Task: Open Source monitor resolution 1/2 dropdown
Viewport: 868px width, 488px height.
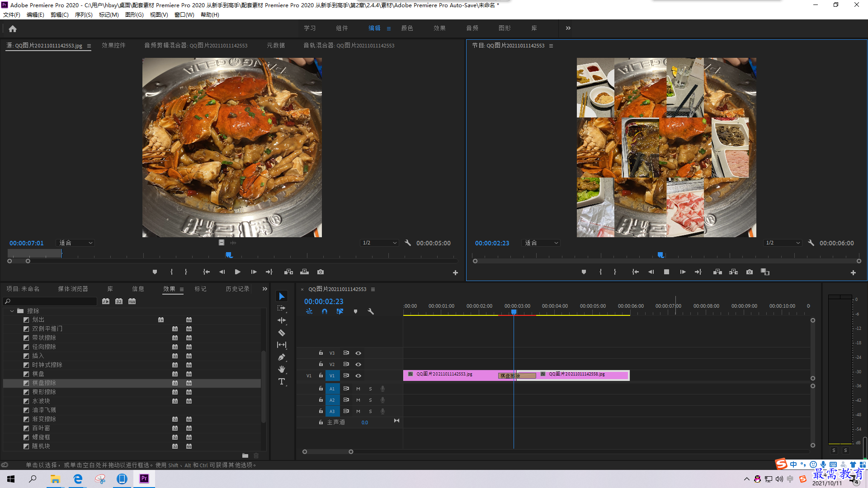Action: (x=379, y=243)
